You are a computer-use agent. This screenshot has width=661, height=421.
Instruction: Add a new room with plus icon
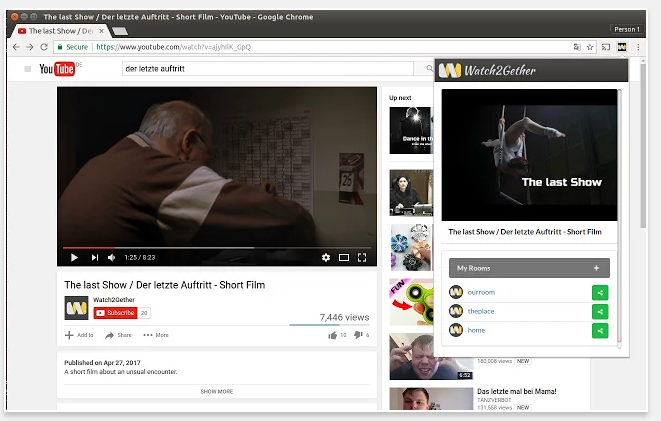pos(596,268)
